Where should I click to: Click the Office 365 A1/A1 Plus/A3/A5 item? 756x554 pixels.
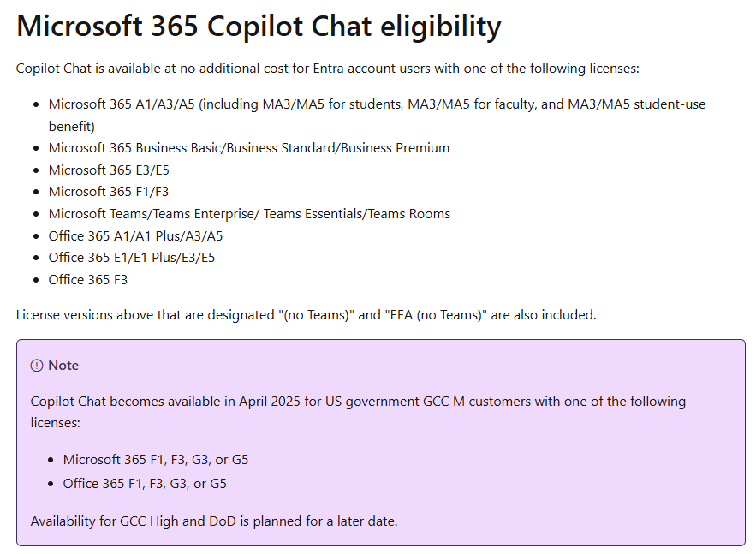coord(135,236)
